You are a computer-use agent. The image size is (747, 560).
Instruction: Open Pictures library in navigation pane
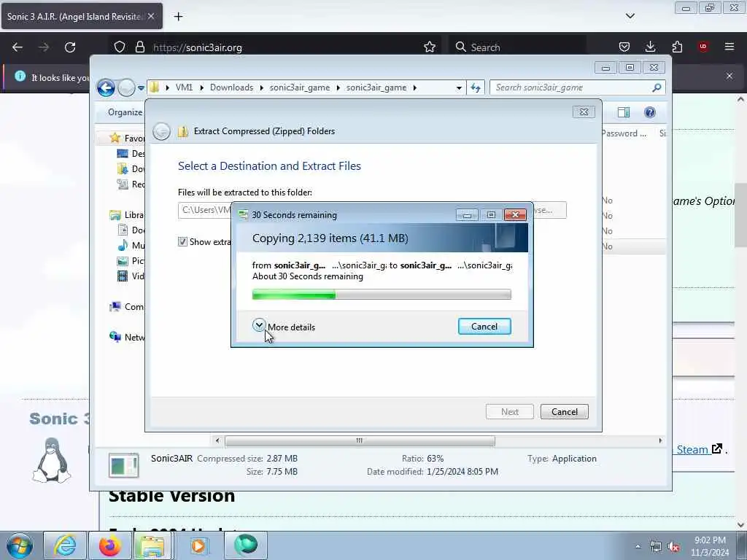click(x=131, y=260)
